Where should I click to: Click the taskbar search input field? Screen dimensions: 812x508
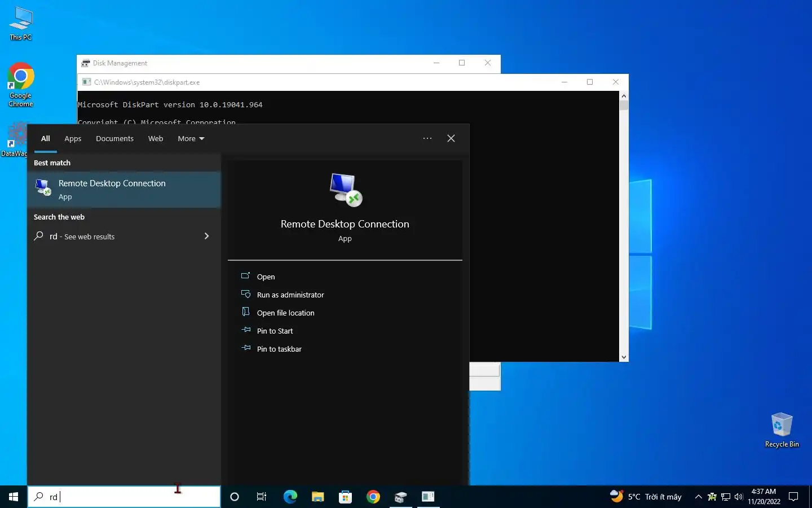coord(124,497)
